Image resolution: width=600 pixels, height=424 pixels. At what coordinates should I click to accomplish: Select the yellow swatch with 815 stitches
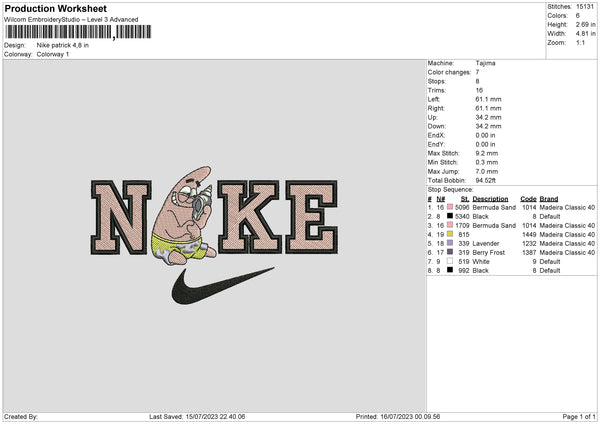[x=450, y=234]
